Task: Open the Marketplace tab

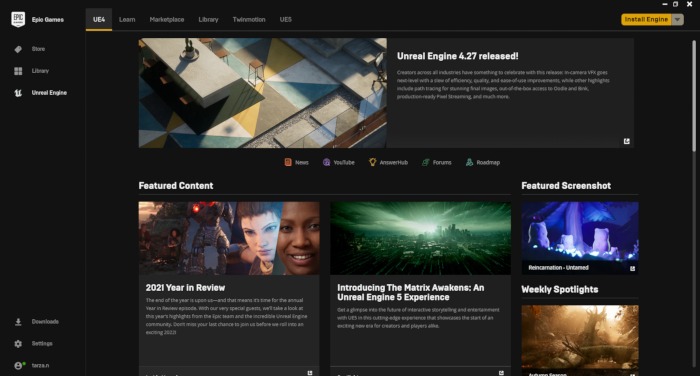Action: point(167,20)
